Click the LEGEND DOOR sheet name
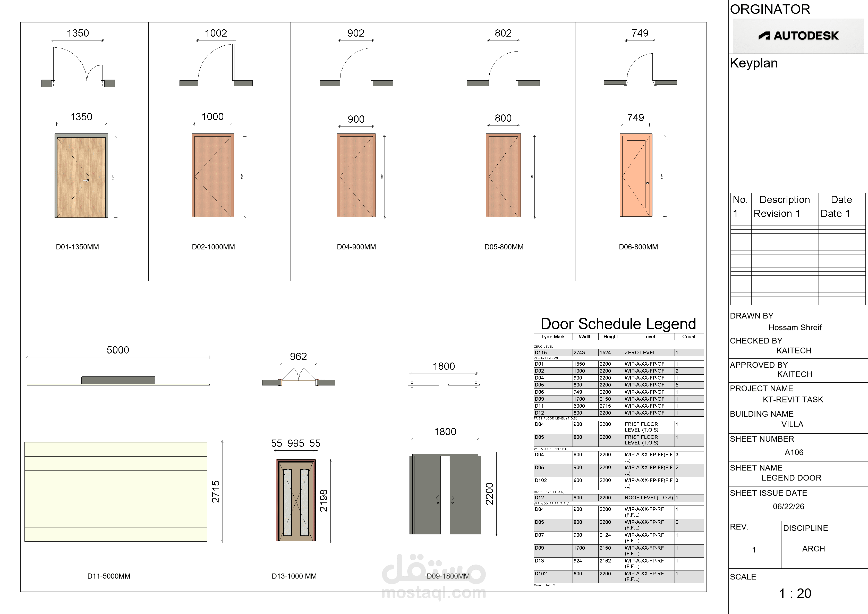868x614 pixels. (791, 478)
